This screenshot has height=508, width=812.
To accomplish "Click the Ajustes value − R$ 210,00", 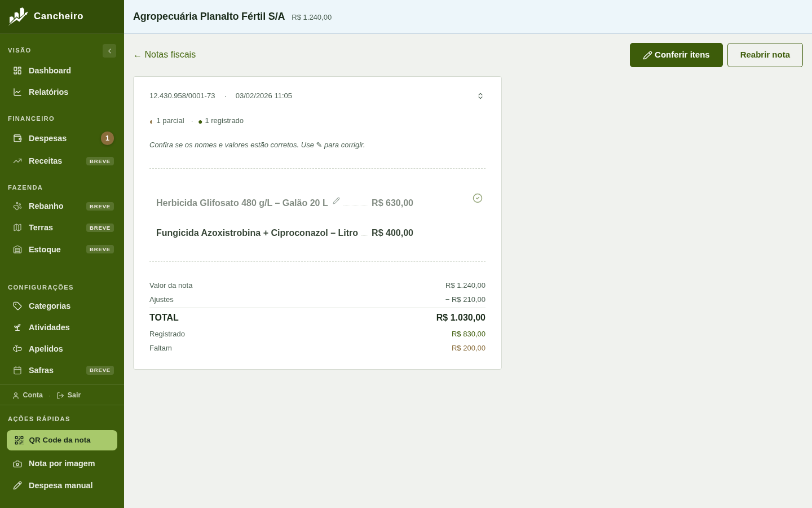I will coord(465,300).
